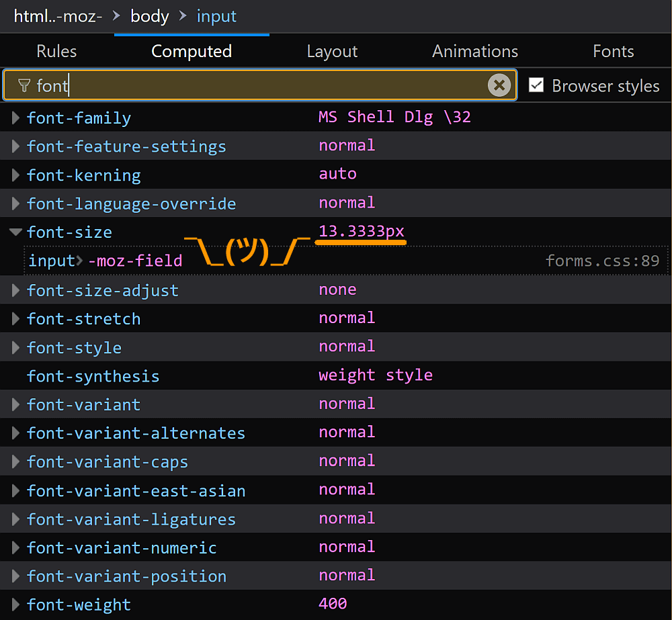
Task: Expand the font-kerning property arrow
Action: [x=16, y=175]
